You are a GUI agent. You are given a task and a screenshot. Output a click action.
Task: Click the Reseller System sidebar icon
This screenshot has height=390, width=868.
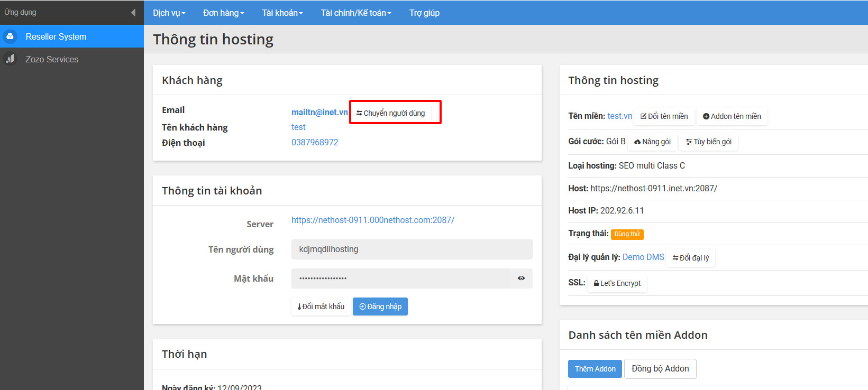click(x=10, y=36)
